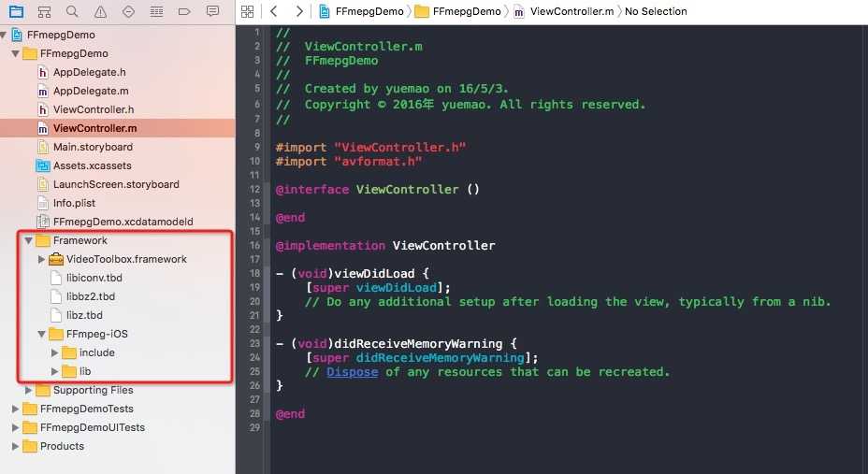Select libiconv.tbd in the navigator
Screen dimensions: 868x474
94,278
